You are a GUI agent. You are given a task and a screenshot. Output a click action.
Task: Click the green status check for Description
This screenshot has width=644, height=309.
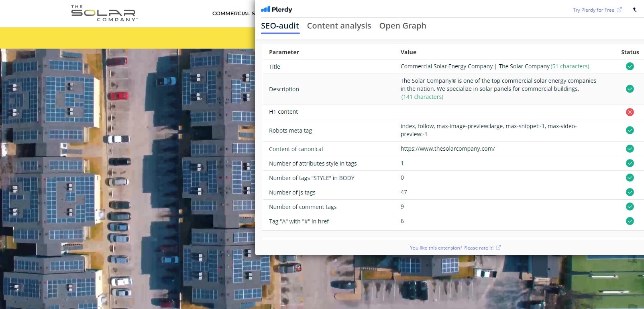pos(630,89)
